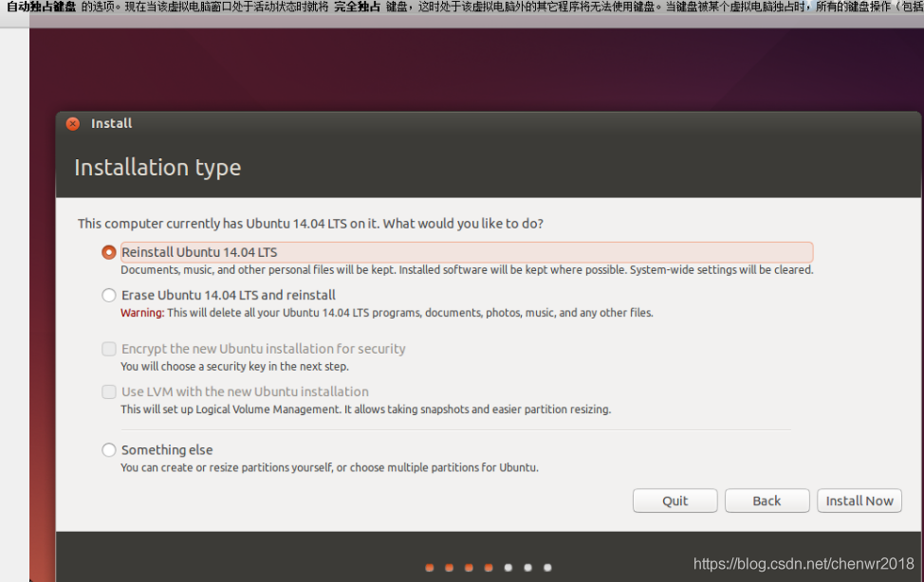Click the Quit button
The image size is (924, 582).
[675, 500]
